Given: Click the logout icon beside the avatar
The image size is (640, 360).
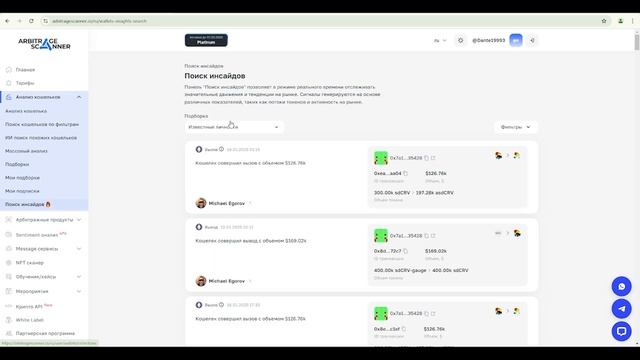Looking at the screenshot, I should (532, 40).
